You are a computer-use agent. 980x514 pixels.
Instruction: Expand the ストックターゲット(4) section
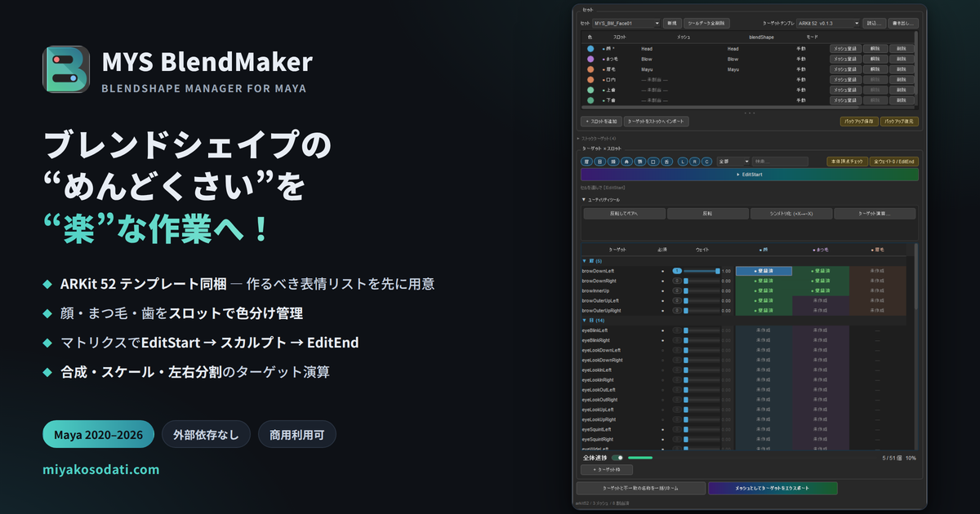[596, 139]
